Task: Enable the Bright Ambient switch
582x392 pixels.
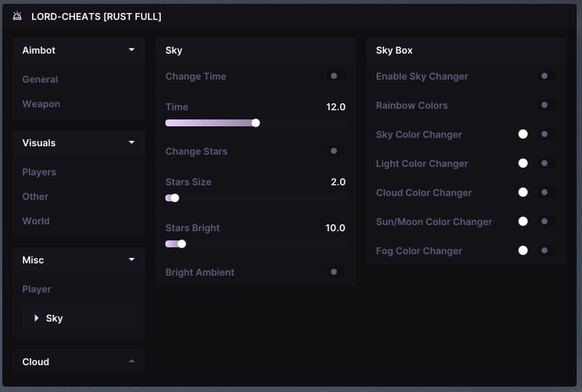Action: pyautogui.click(x=334, y=272)
